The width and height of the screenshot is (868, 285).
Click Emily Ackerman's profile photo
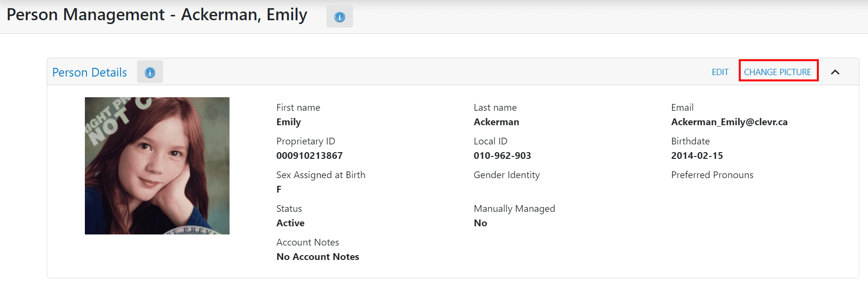(x=157, y=166)
